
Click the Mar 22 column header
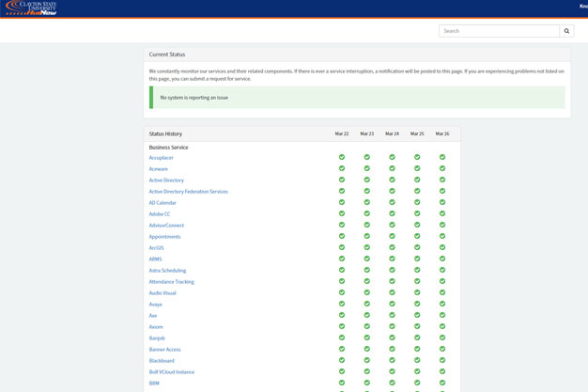(342, 133)
